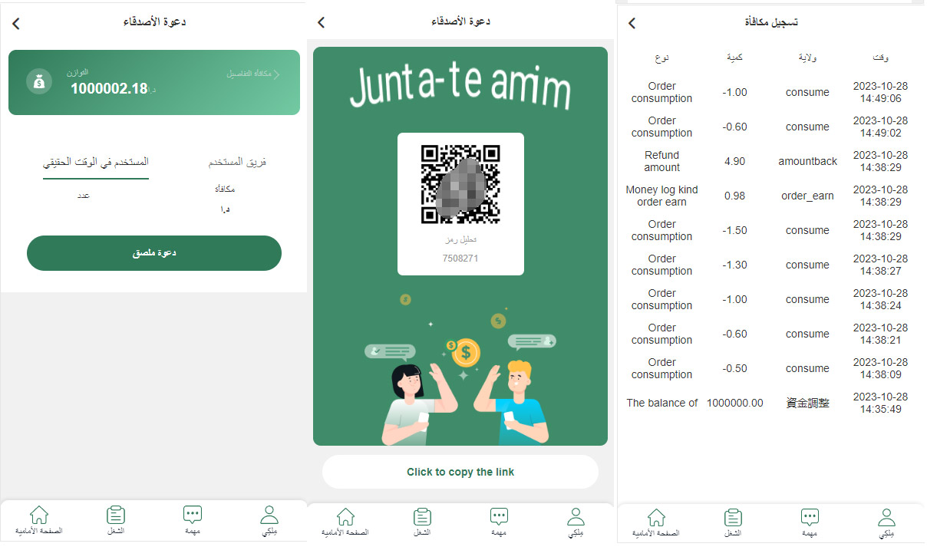Select 資金調整 status cell
Viewport: 927px width, 560px height.
tap(807, 403)
